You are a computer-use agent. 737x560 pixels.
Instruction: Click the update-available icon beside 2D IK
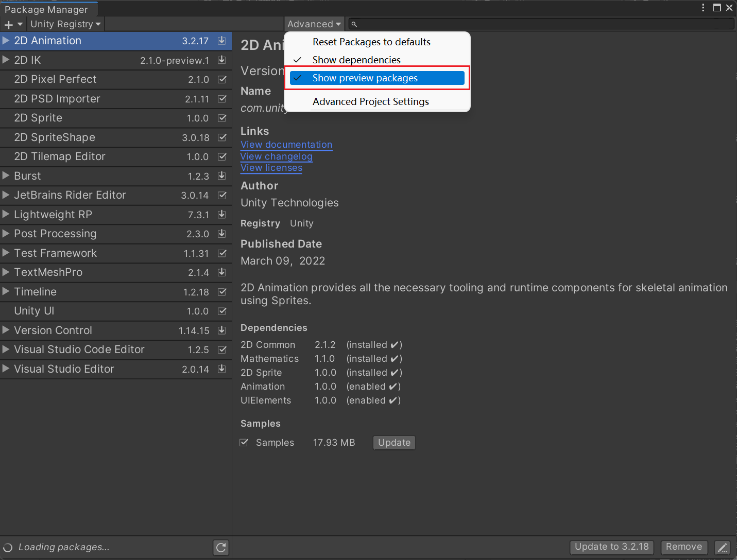(222, 60)
